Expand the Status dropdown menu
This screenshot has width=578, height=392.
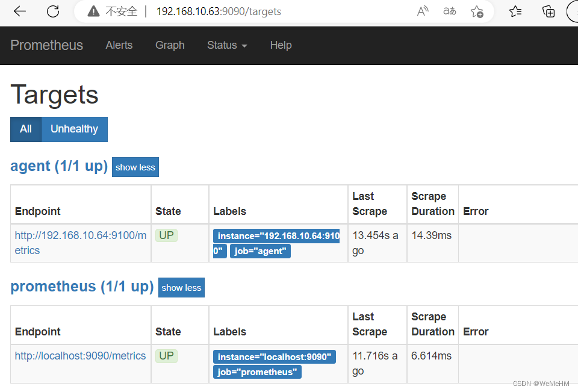point(227,45)
